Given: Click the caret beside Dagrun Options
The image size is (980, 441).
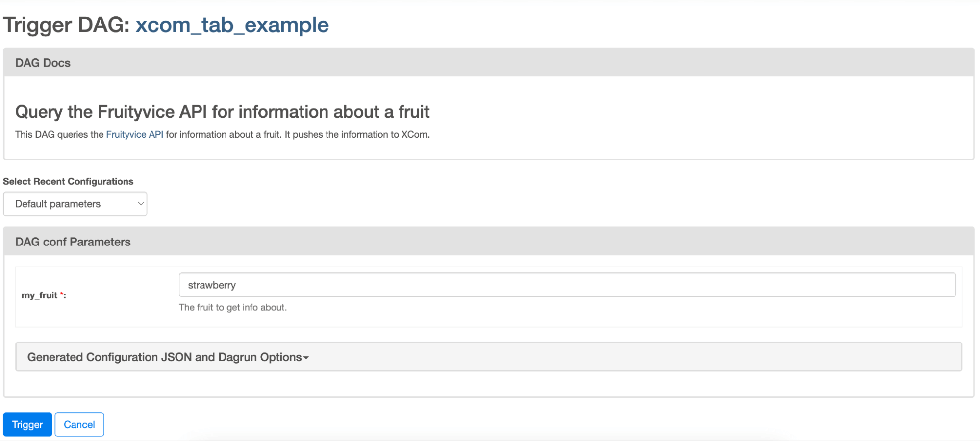Looking at the screenshot, I should [306, 358].
